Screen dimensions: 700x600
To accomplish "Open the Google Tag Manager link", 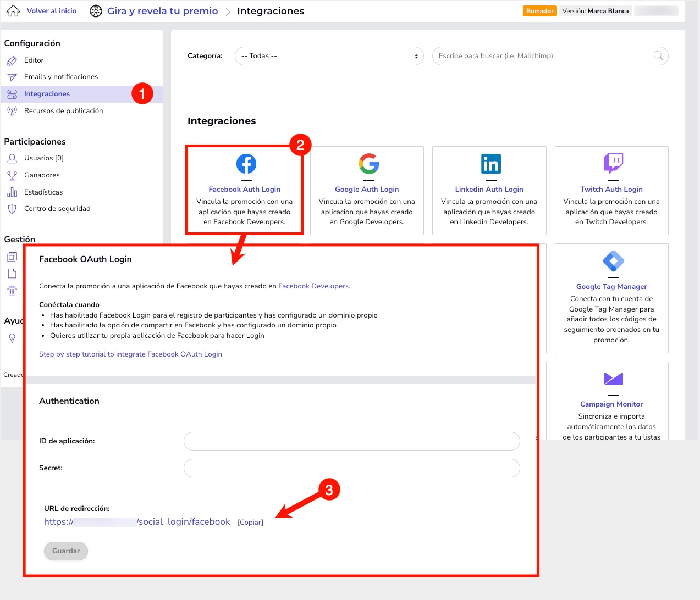I will [611, 287].
